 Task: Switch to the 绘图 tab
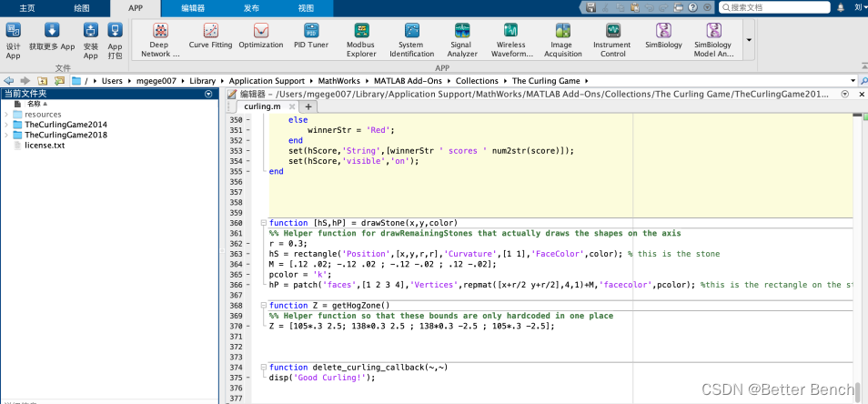82,8
